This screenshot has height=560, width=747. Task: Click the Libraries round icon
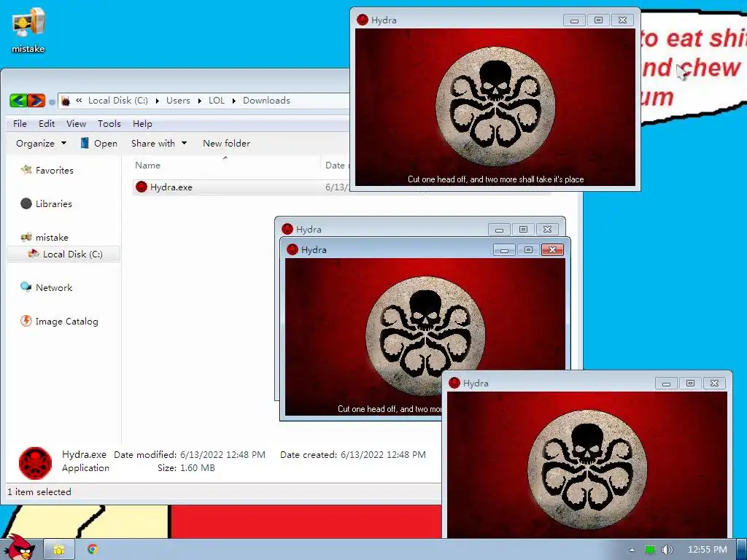coord(26,203)
